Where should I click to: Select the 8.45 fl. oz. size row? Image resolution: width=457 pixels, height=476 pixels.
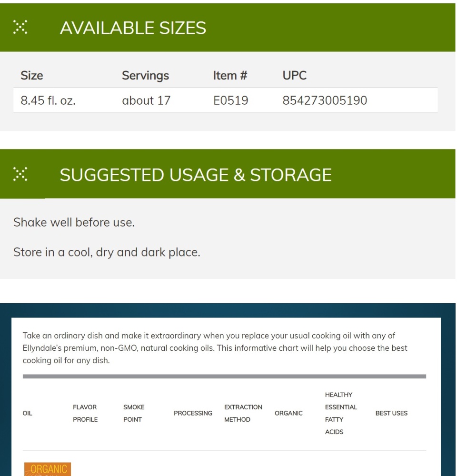pos(225,100)
